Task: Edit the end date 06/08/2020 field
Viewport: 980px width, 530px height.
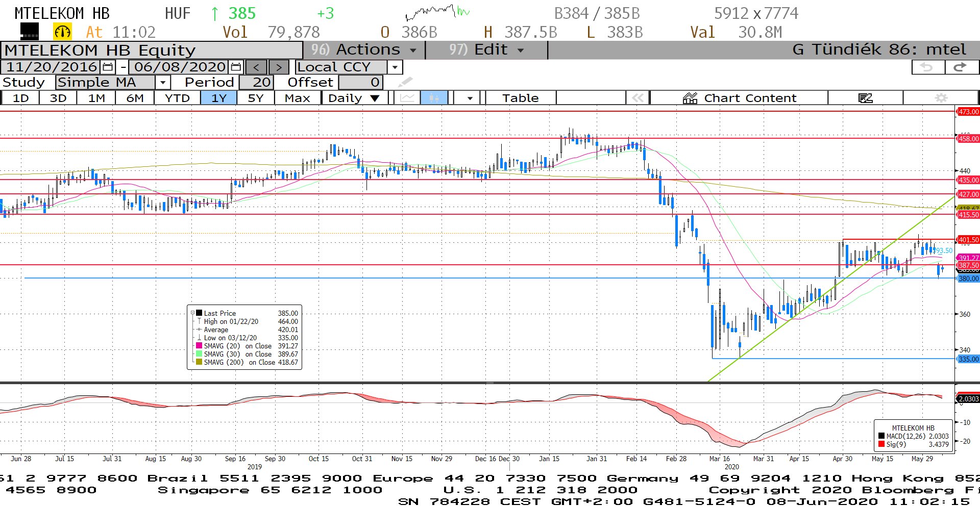Action: point(179,67)
